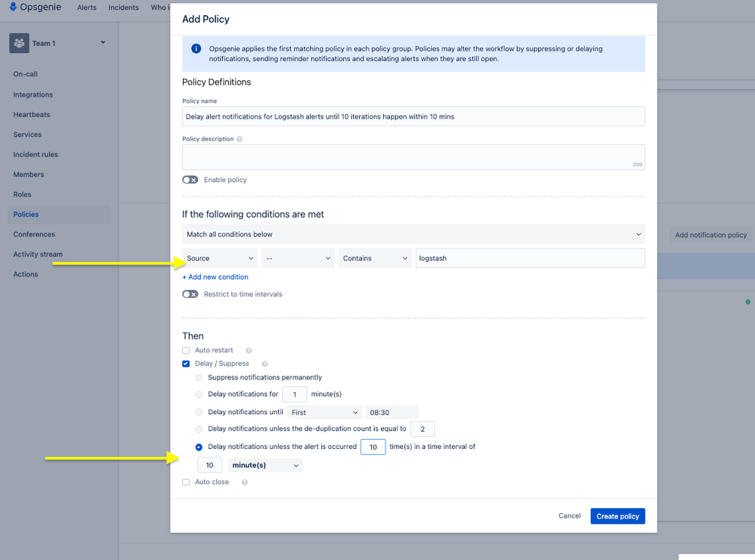Image resolution: width=755 pixels, height=560 pixels.
Task: Open Incidents in top navigation
Action: (123, 8)
